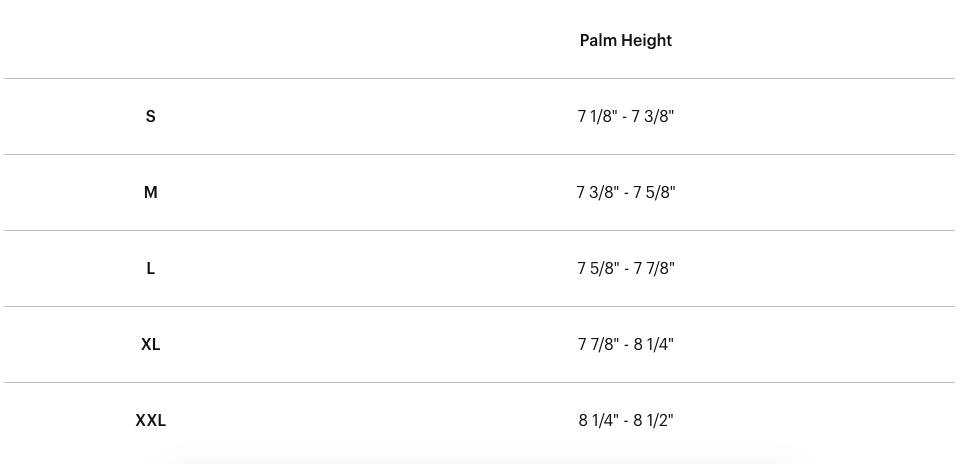This screenshot has height=464, width=960.
Task: Click the divider between L and XL rows
Action: click(x=480, y=306)
